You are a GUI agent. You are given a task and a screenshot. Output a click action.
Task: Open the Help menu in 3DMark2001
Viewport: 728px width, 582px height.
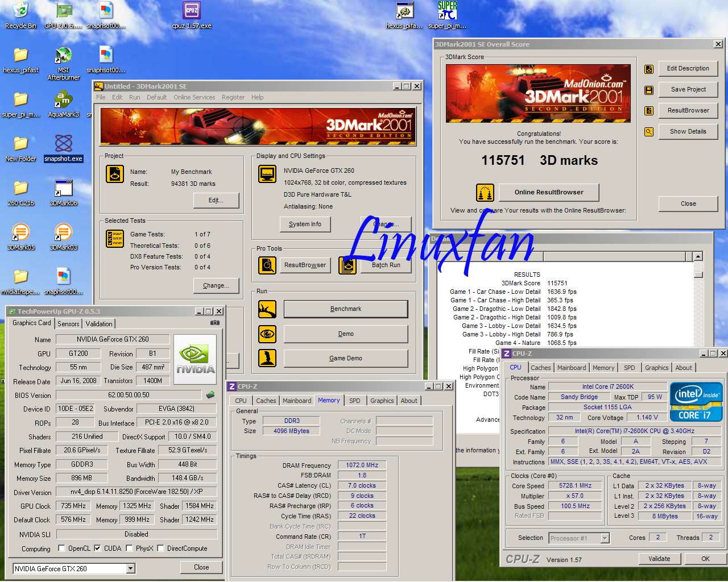[258, 97]
